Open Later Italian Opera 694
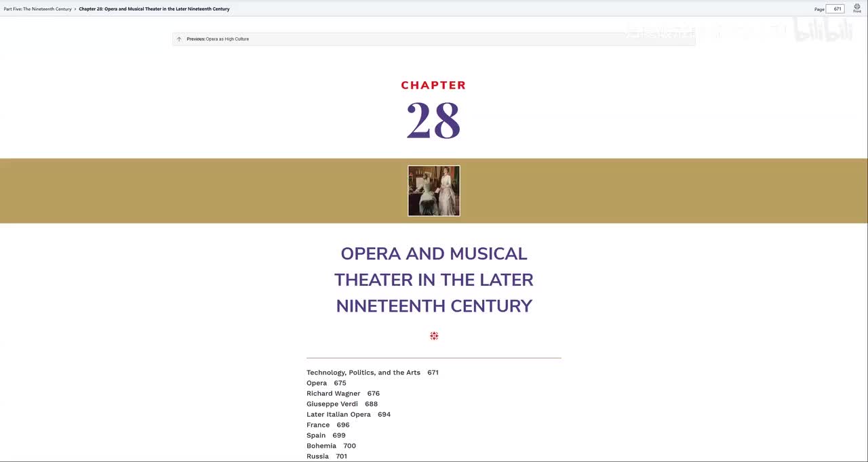The height and width of the screenshot is (462, 868). click(x=349, y=415)
